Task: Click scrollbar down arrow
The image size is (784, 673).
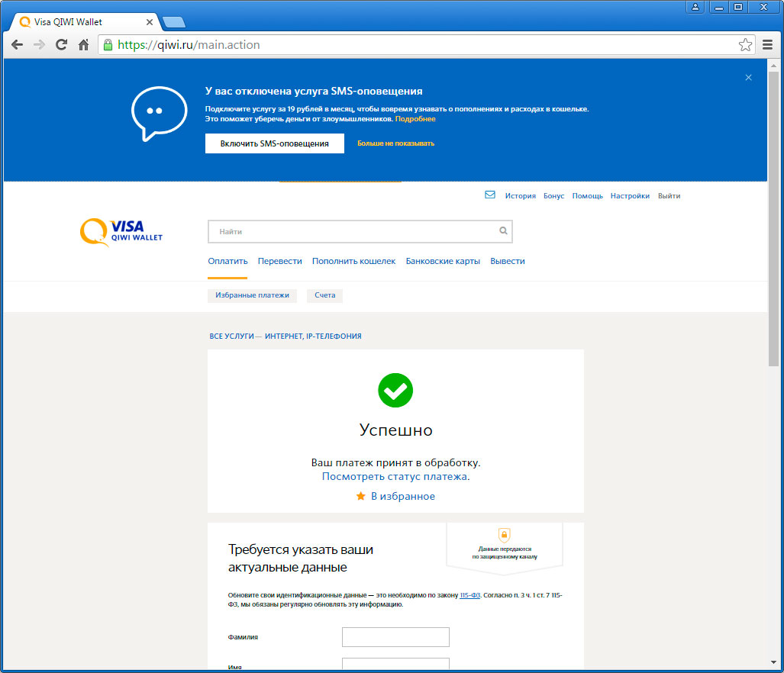Action: (773, 662)
